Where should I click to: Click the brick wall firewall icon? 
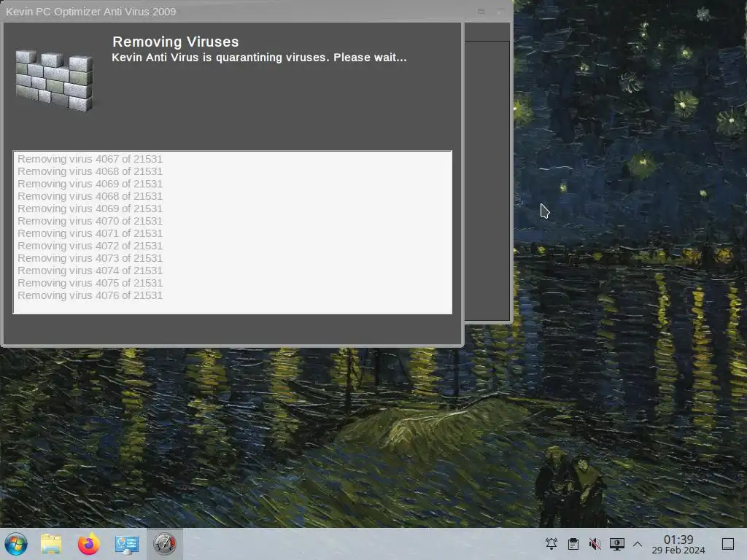54,81
